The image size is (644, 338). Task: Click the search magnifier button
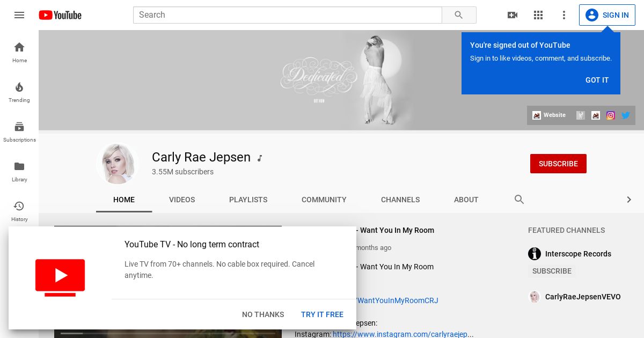pos(459,15)
